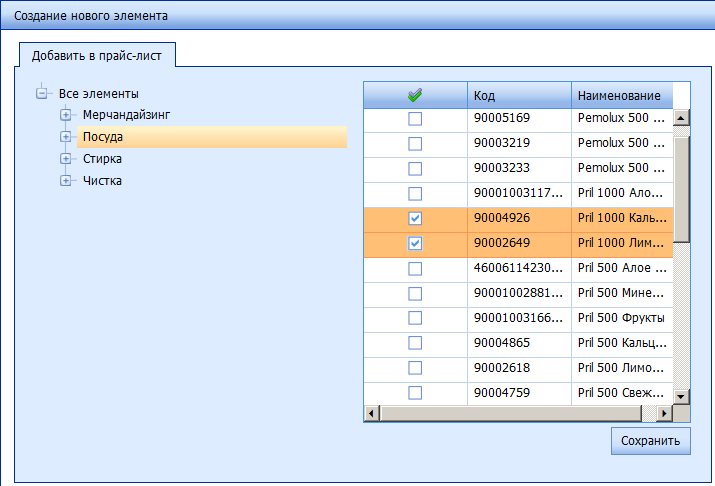Expand the Посуда tree node

pos(66,137)
